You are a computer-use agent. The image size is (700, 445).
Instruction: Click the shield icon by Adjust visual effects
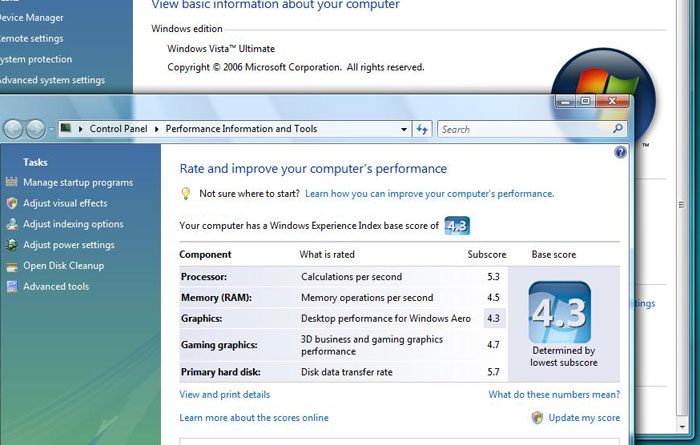[12, 203]
